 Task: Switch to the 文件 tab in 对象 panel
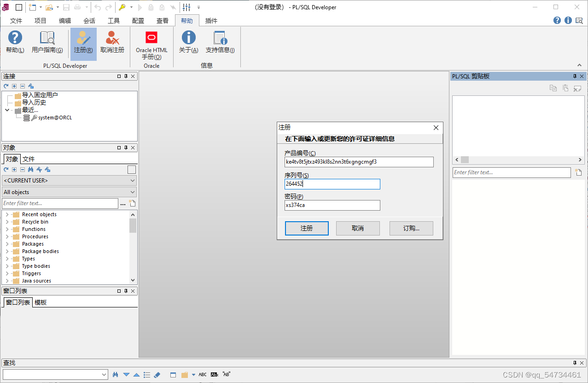point(29,159)
